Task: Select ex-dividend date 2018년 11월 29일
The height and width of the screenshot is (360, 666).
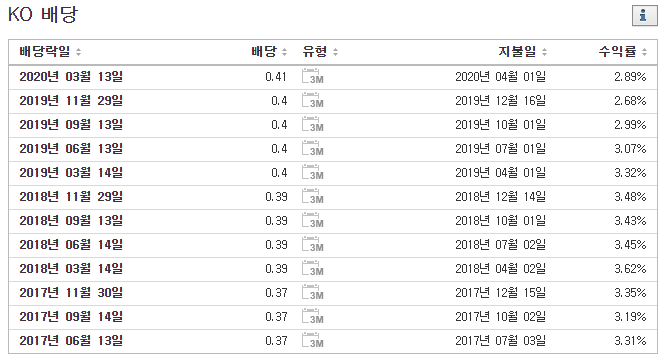Action: (71, 197)
